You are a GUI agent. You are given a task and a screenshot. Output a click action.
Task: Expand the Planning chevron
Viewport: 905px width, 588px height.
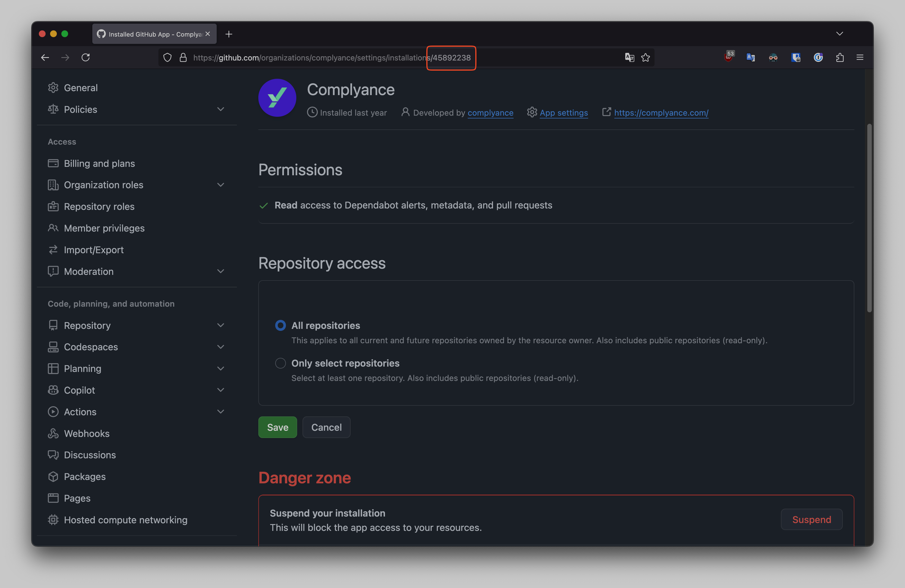click(x=221, y=368)
